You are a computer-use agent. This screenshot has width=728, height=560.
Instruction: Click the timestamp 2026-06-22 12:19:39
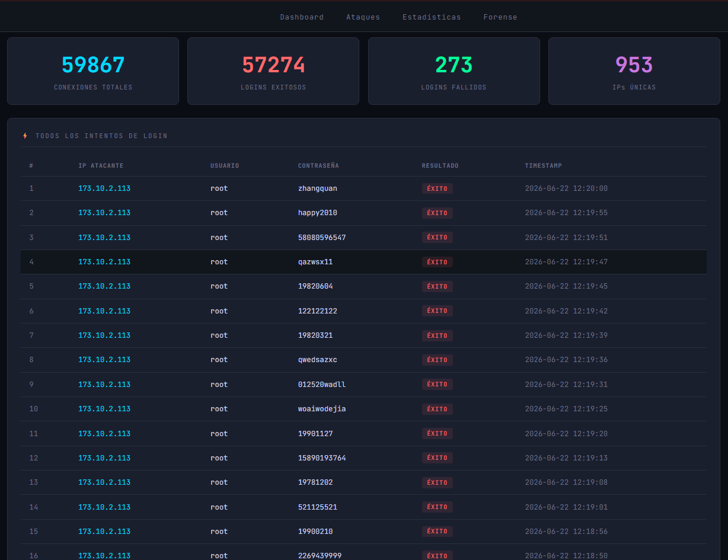click(x=566, y=335)
